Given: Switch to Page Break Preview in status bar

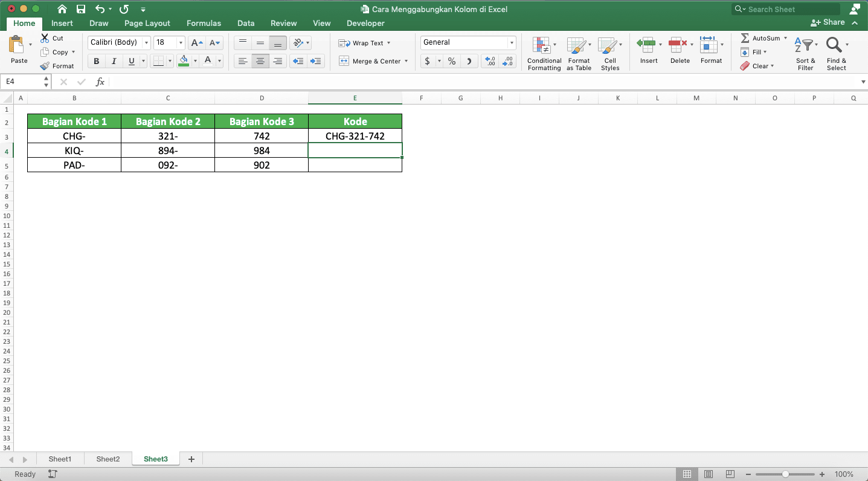Looking at the screenshot, I should coord(730,474).
